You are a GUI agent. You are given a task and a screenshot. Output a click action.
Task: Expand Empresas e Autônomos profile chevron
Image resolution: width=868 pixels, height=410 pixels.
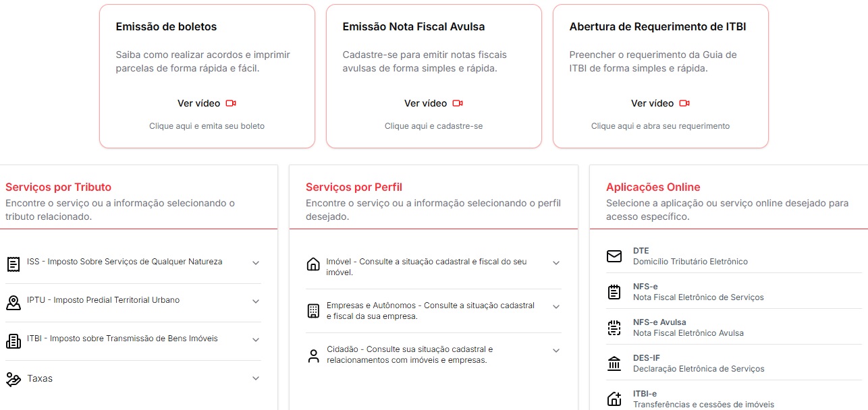556,307
